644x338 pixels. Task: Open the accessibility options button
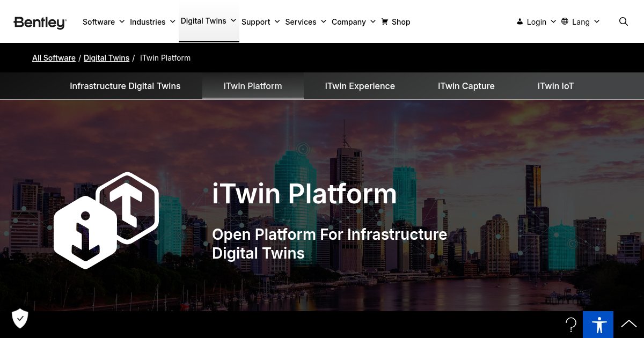pyautogui.click(x=598, y=325)
